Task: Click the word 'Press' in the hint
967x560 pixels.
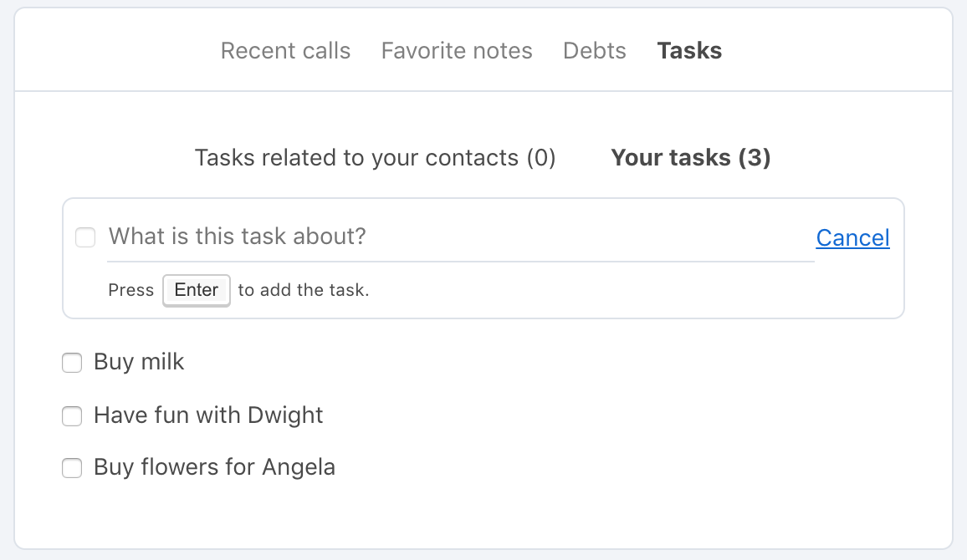Action: (x=130, y=290)
